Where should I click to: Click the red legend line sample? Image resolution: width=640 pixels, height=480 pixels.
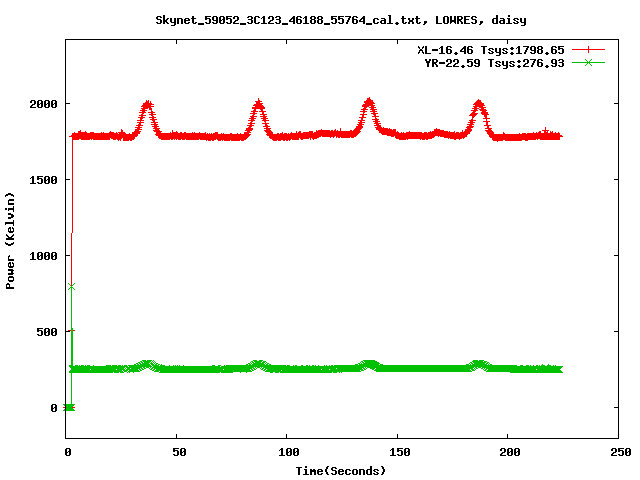(x=588, y=50)
